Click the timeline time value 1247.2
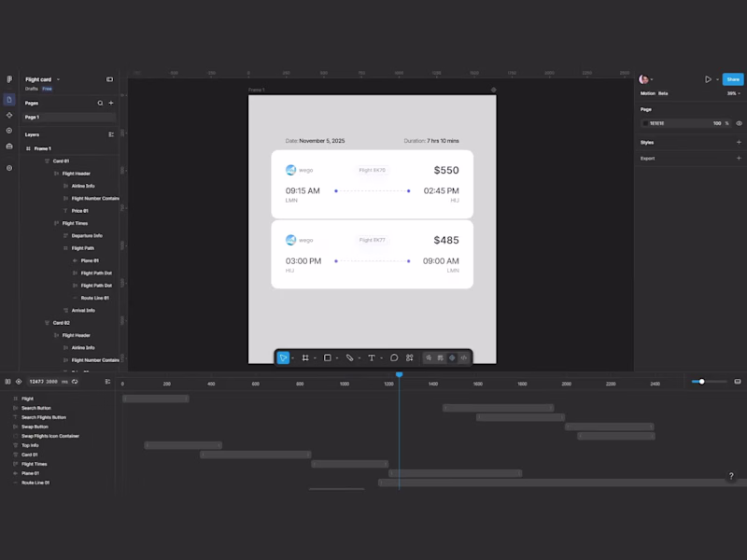This screenshot has height=560, width=747. point(35,382)
